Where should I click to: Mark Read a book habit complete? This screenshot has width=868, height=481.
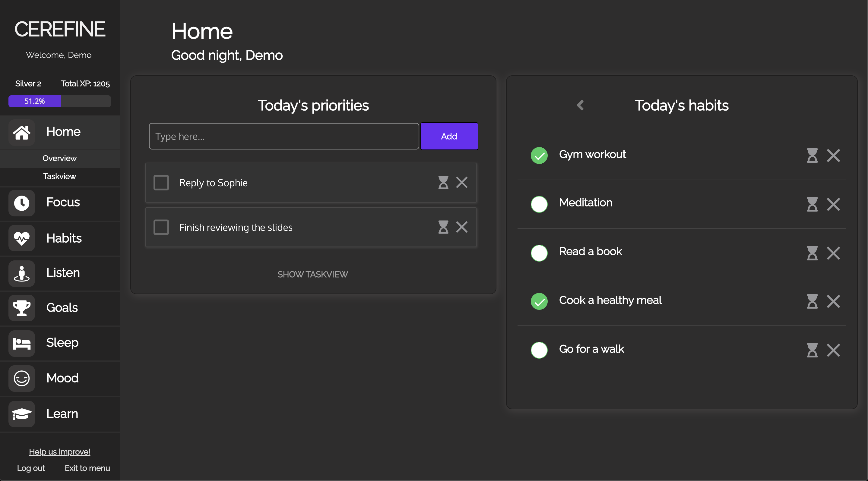point(539,253)
